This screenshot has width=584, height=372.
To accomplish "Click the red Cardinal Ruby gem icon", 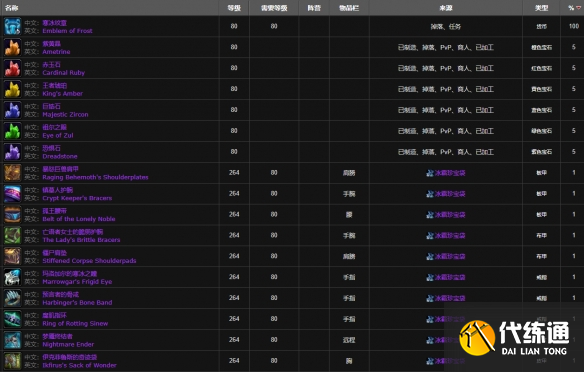I will point(12,68).
